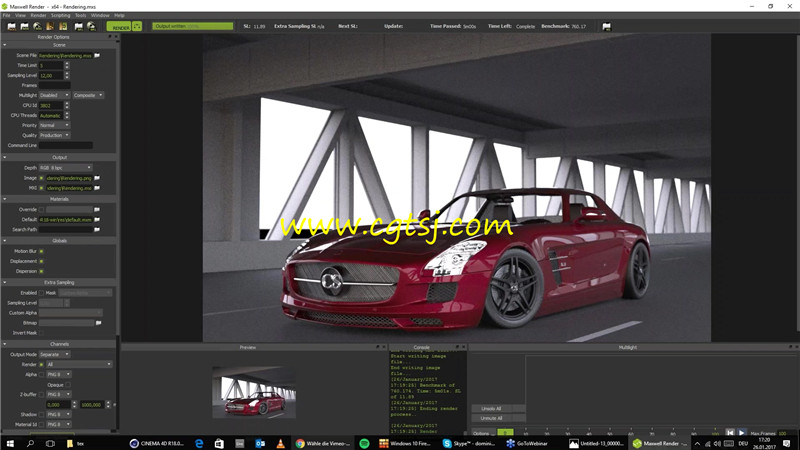Undock the Multilight panel
800x450 pixels.
tap(790, 347)
